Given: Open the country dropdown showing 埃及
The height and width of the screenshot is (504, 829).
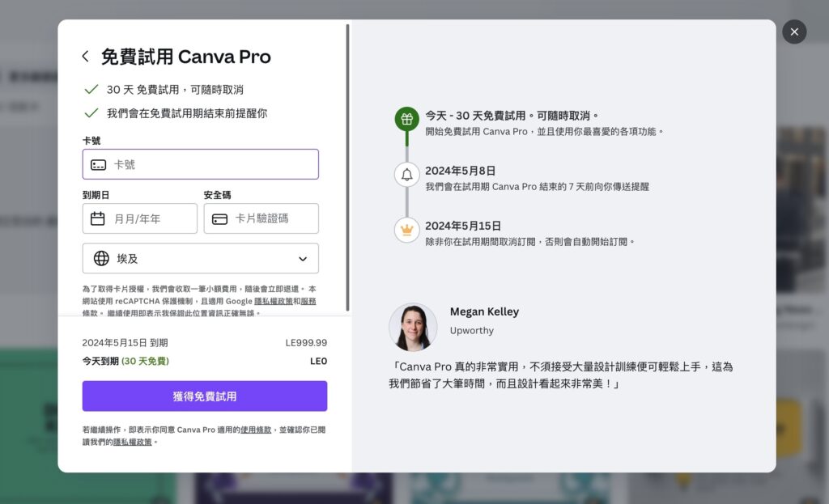Looking at the screenshot, I should click(x=200, y=258).
